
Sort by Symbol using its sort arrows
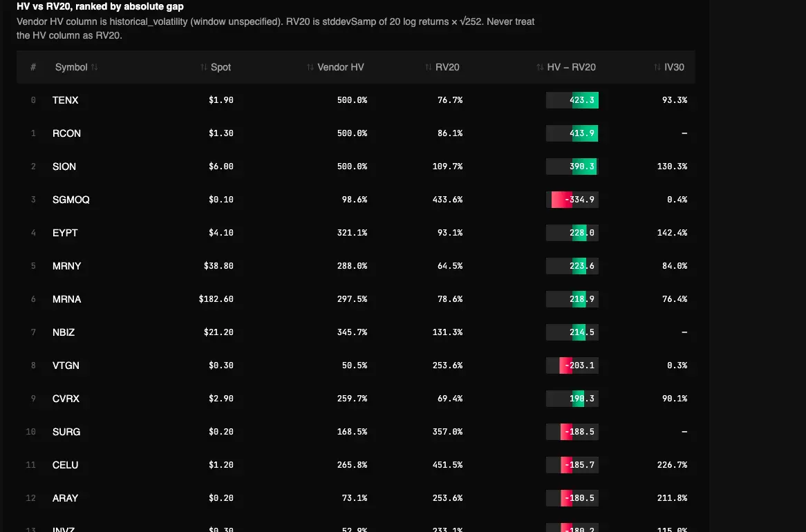(x=95, y=67)
